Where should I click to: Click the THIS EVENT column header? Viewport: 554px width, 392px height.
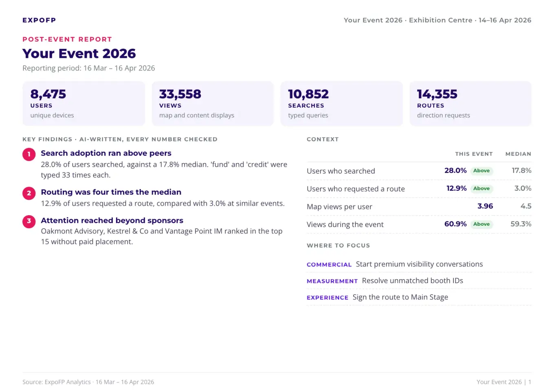(474, 154)
